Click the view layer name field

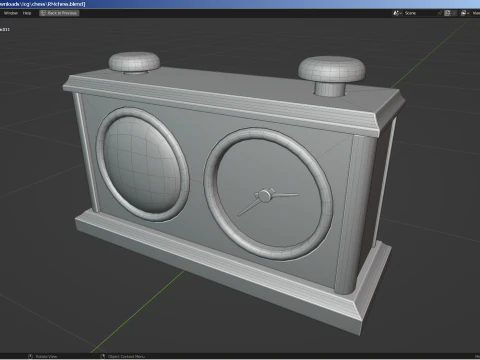[x=476, y=13]
